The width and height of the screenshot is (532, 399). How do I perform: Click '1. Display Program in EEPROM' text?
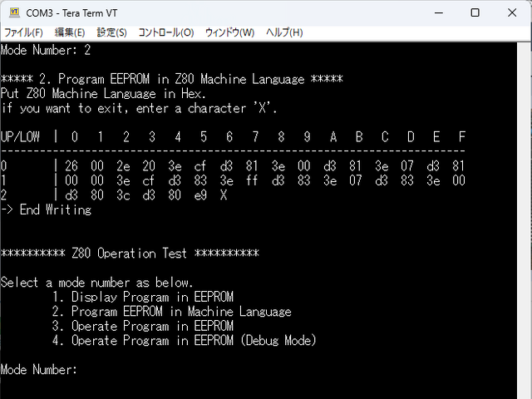pyautogui.click(x=142, y=297)
